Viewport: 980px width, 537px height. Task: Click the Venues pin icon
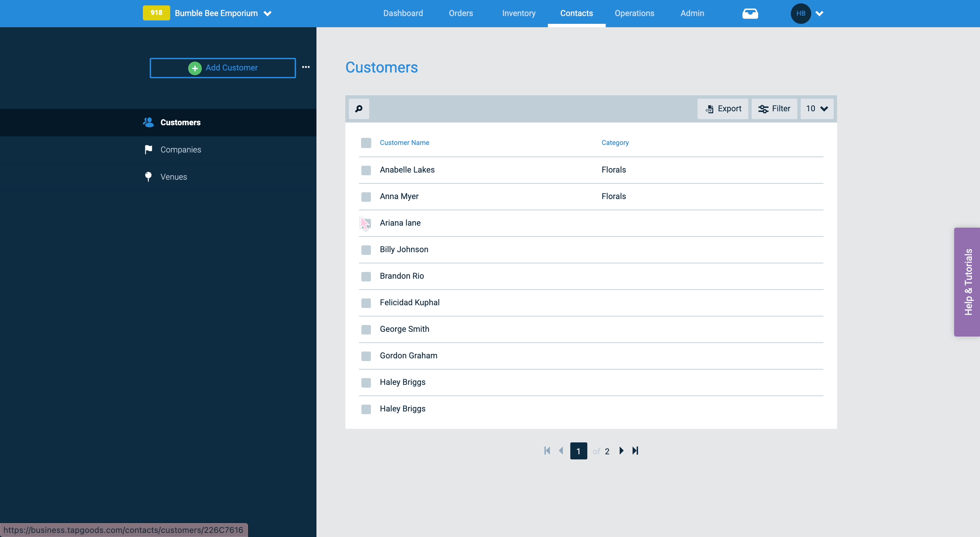coord(148,177)
